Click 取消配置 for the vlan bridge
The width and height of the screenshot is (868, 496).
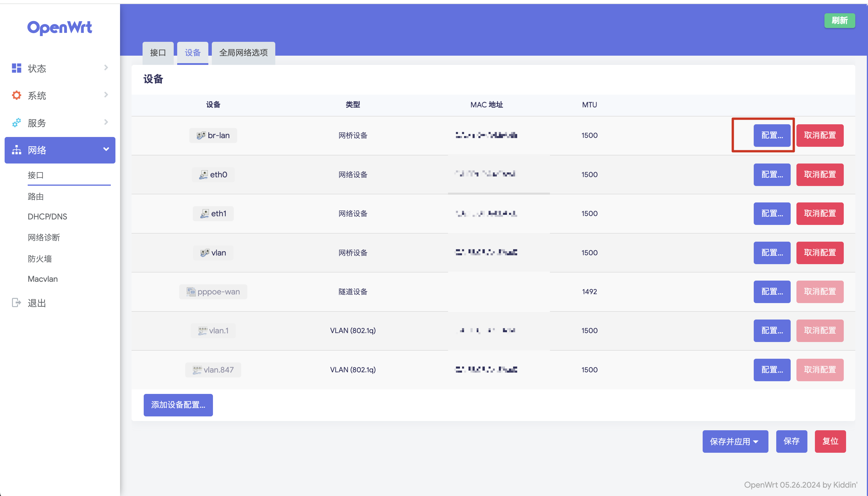[820, 253]
